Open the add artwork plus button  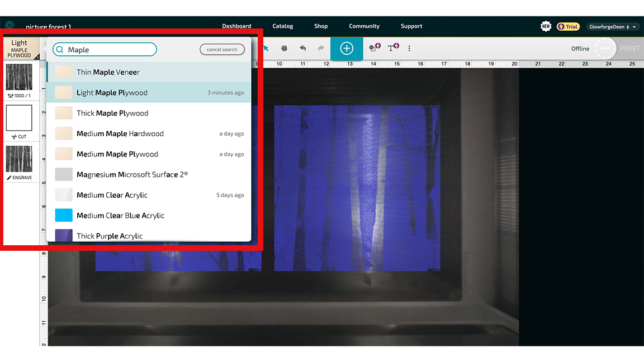click(347, 49)
